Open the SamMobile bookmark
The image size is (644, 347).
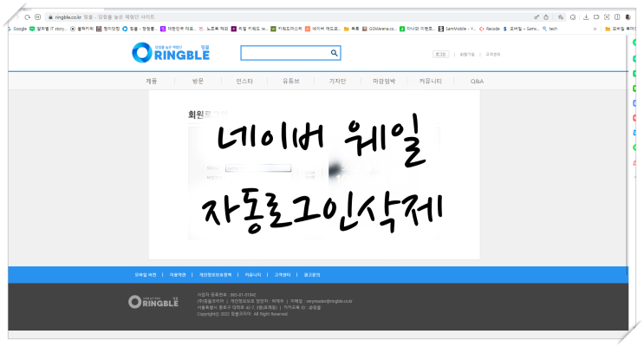(457, 29)
